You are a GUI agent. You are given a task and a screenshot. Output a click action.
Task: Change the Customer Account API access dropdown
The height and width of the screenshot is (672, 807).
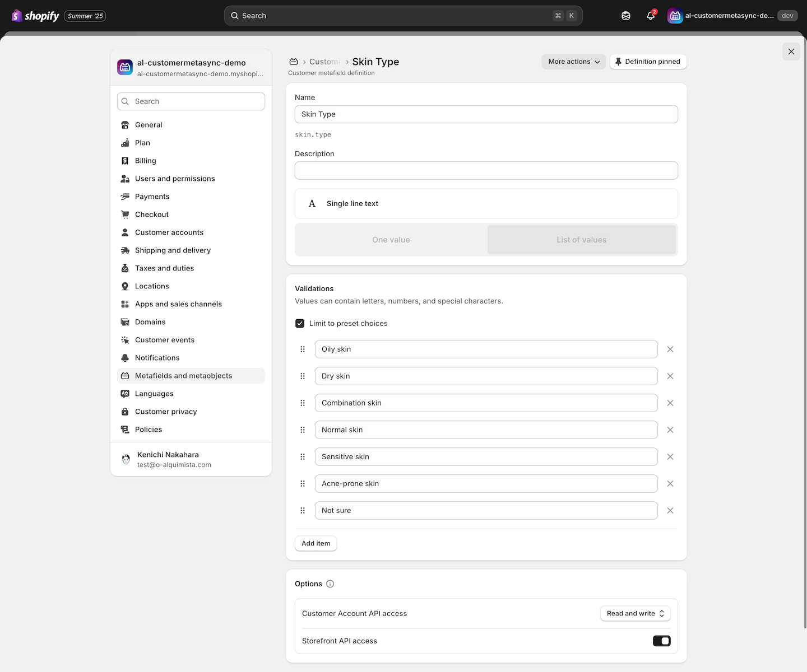[x=635, y=613]
